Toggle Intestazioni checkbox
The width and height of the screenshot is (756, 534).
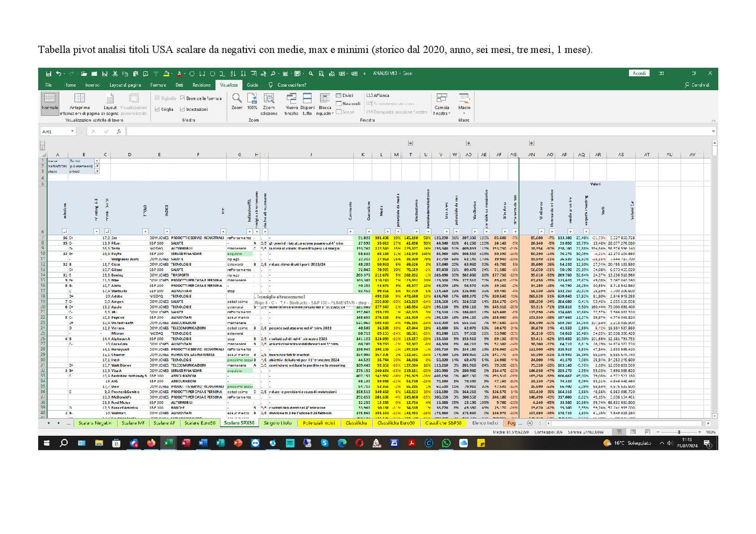pyautogui.click(x=194, y=109)
